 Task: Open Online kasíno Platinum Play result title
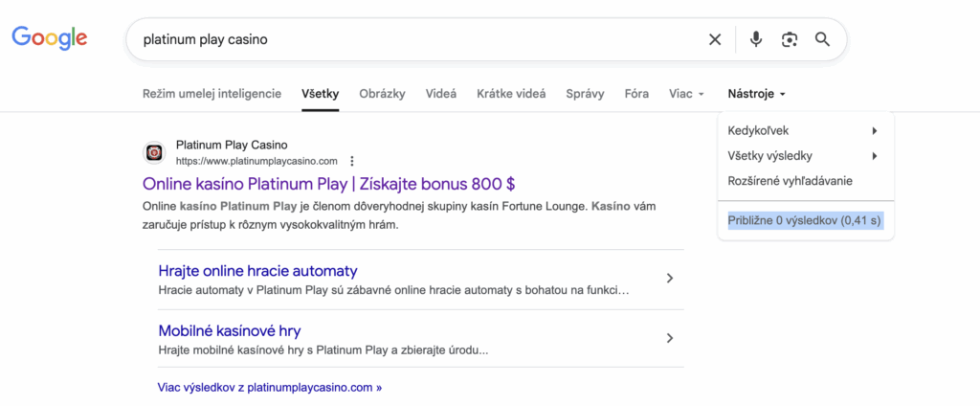point(329,183)
